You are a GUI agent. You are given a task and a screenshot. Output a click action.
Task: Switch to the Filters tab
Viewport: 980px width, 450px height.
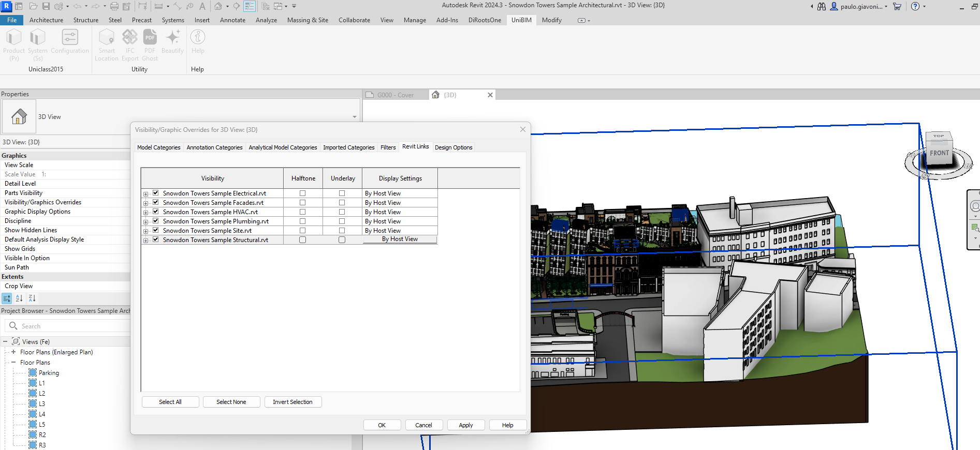(x=388, y=147)
